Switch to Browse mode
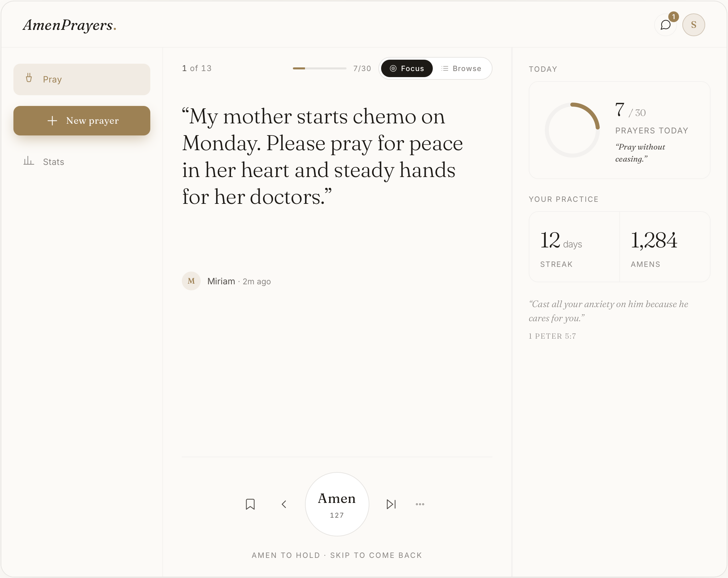This screenshot has width=728, height=578. 461,68
